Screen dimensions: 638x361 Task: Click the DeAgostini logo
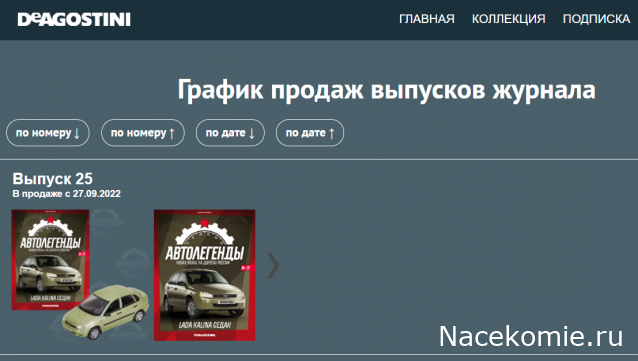(x=74, y=19)
